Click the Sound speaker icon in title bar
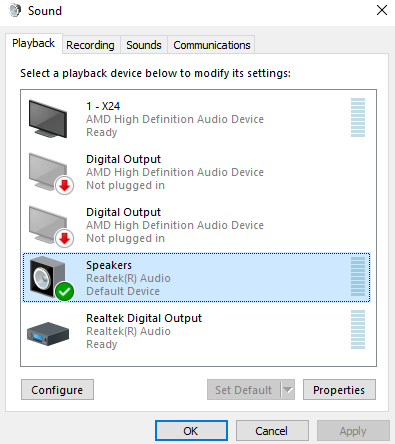The height and width of the screenshot is (444, 395). (x=15, y=11)
